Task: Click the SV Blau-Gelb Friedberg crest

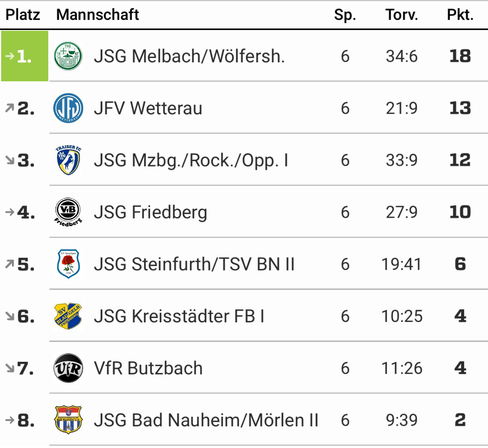Action: click(x=68, y=316)
